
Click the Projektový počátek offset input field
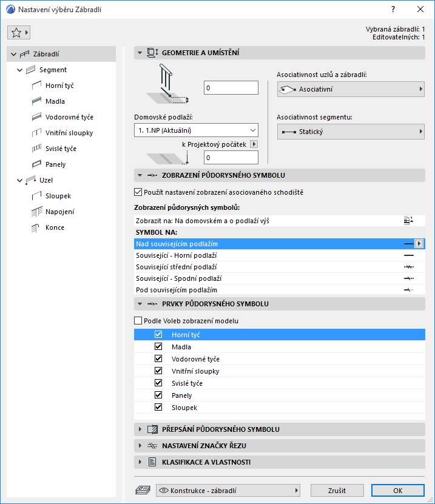click(231, 158)
